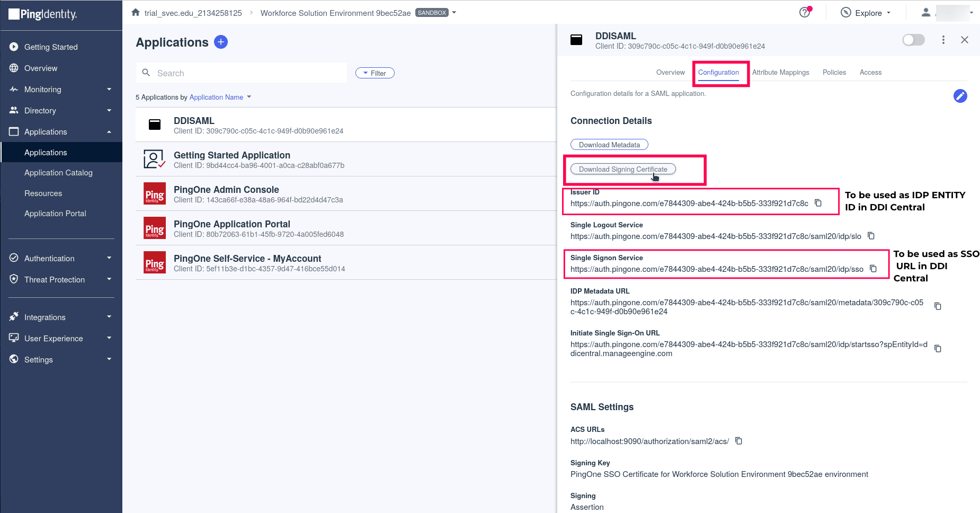
Task: Open the PingOne Admin Console row
Action: [346, 193]
